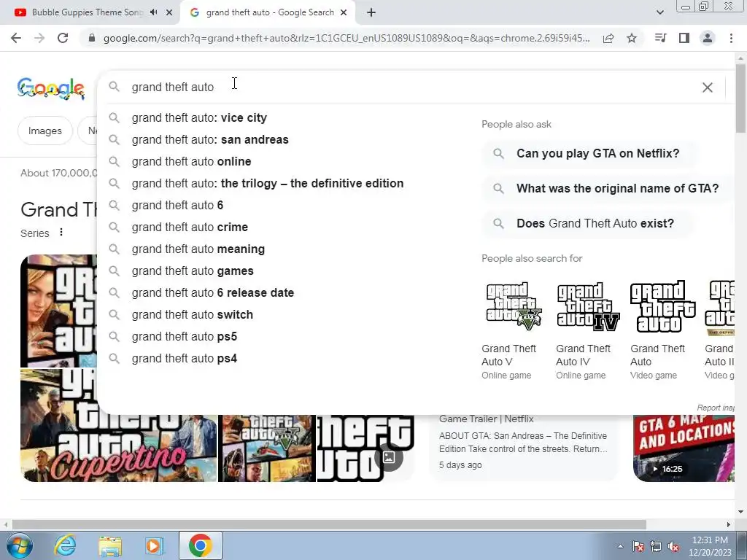Close the Bubble Guppies Theme Song tab
This screenshot has width=747, height=560.
pos(169,12)
